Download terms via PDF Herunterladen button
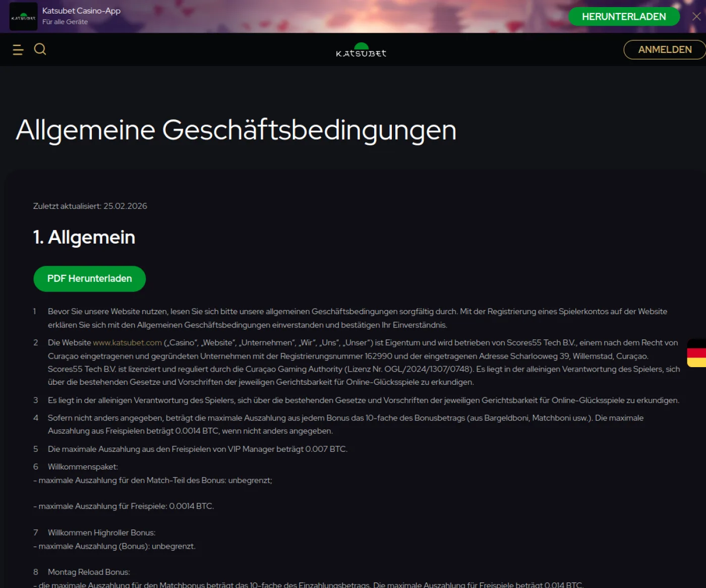The height and width of the screenshot is (588, 706). [90, 279]
